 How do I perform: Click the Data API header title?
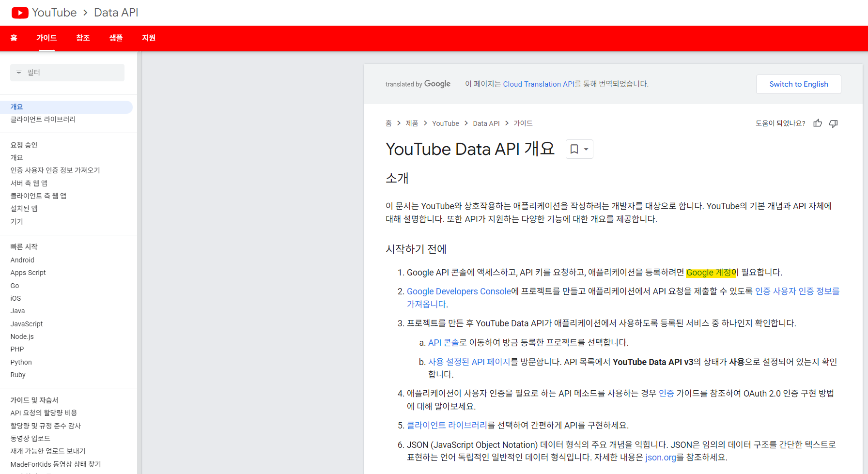pyautogui.click(x=116, y=13)
